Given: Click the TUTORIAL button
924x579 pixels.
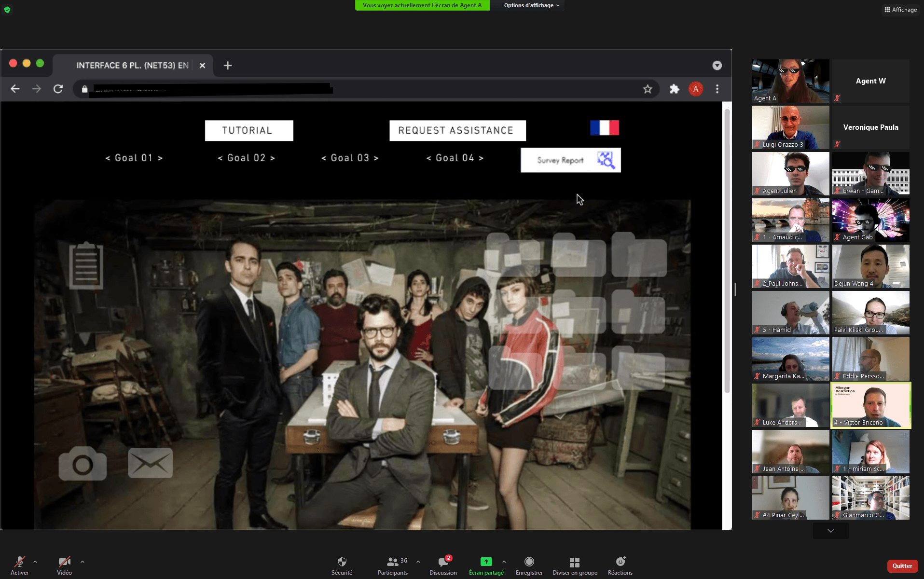Looking at the screenshot, I should (248, 131).
